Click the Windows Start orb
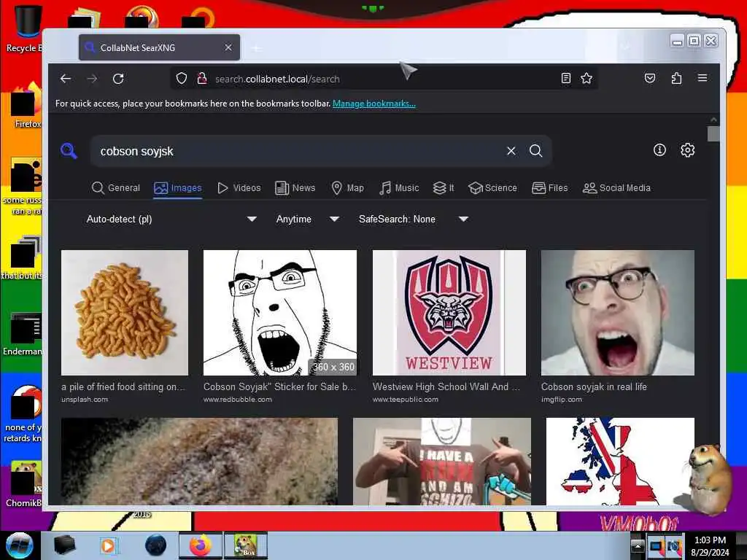 click(x=20, y=545)
